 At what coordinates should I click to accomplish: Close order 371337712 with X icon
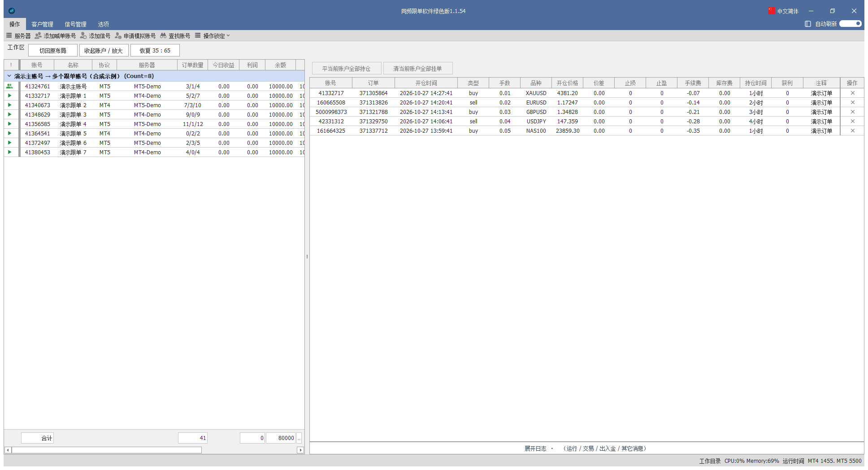pos(853,131)
